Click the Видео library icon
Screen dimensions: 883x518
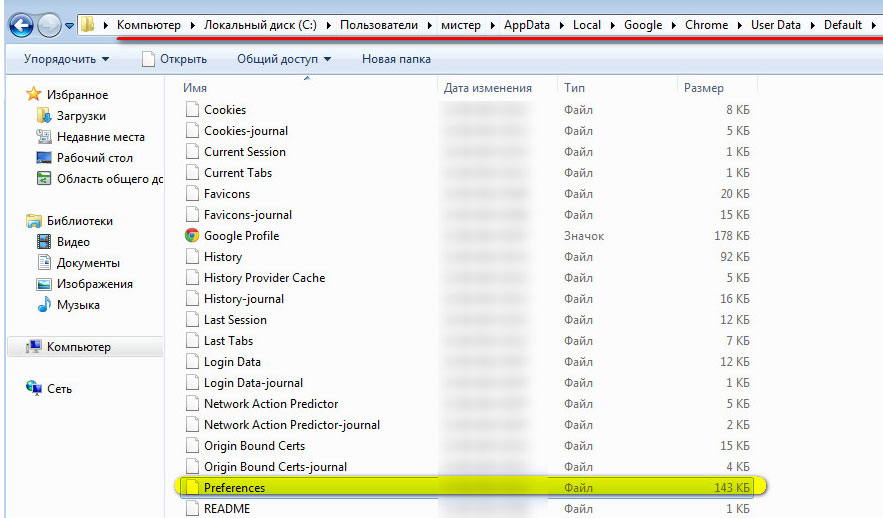point(44,242)
